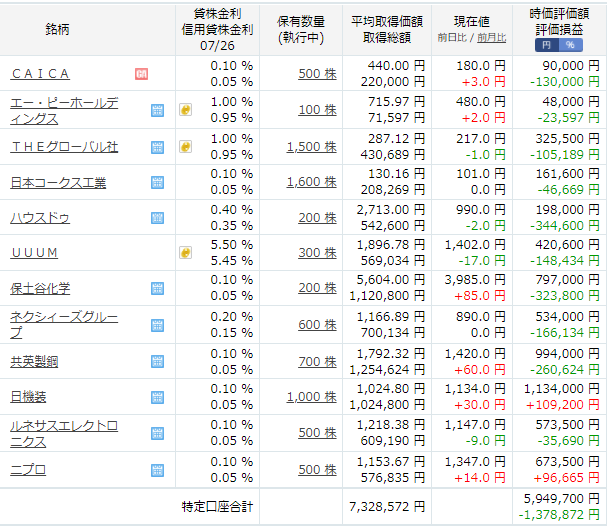Click ニプロ gain +96,665 円
This screenshot has height=526, width=607.
[566, 478]
